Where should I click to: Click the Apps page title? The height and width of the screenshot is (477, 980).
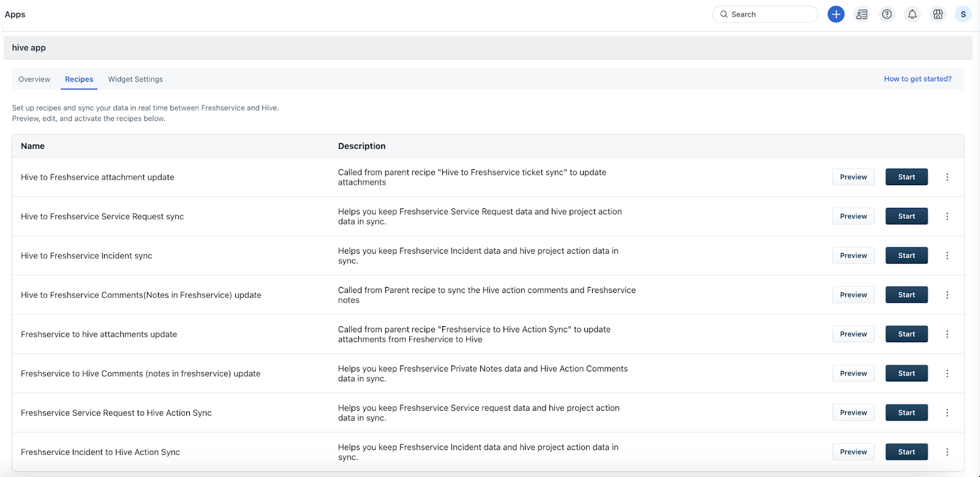[x=15, y=15]
